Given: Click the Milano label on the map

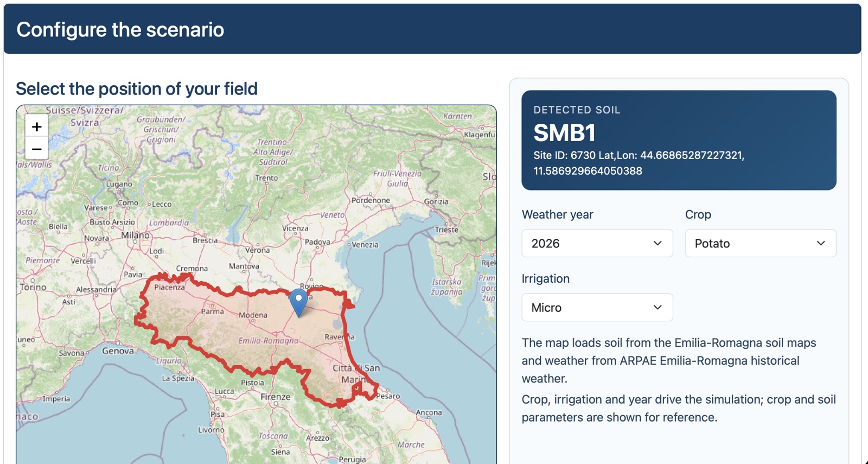Looking at the screenshot, I should click(135, 235).
